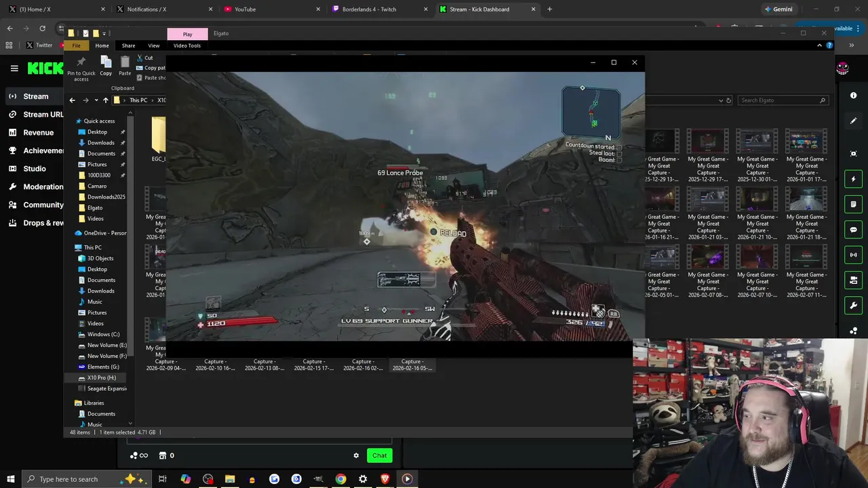The height and width of the screenshot is (488, 868).
Task: Open the Kick dashboard hamburger menu
Action: coord(14,68)
